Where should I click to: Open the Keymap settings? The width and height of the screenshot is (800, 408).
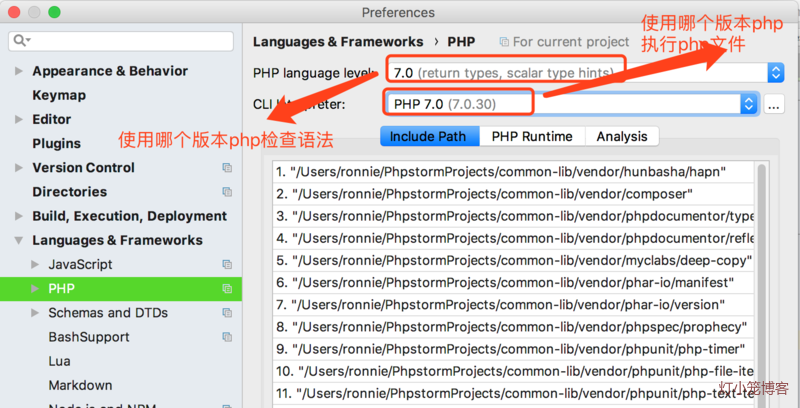point(59,95)
